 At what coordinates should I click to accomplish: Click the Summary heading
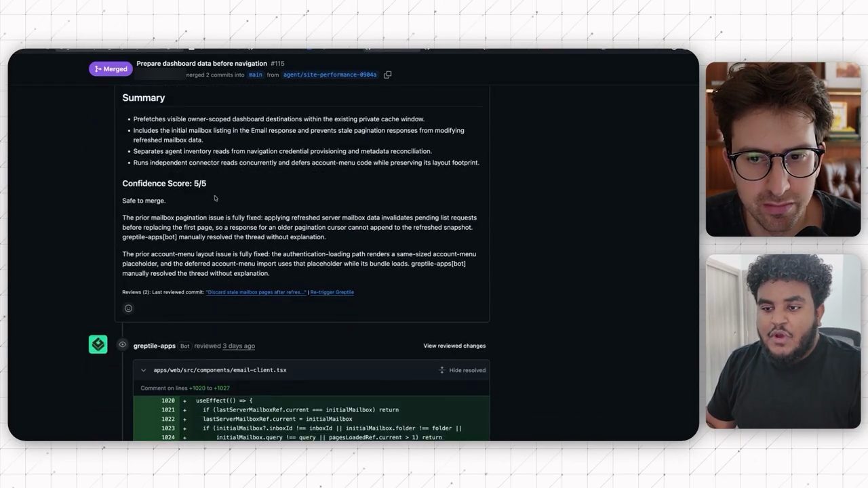[144, 98]
